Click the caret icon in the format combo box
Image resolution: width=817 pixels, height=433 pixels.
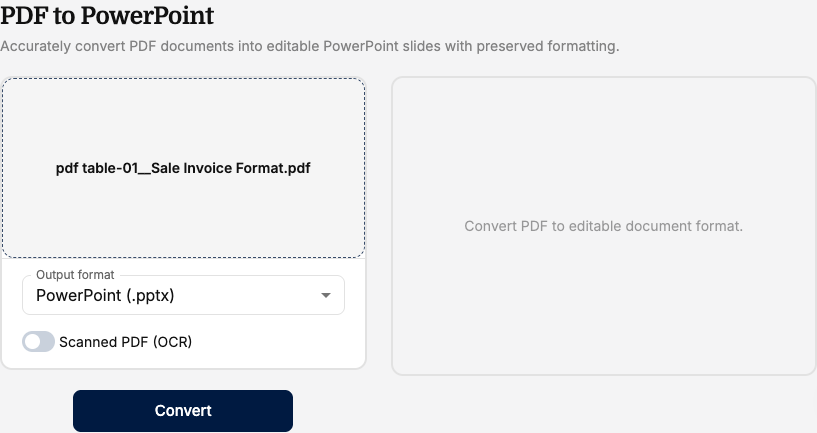326,295
